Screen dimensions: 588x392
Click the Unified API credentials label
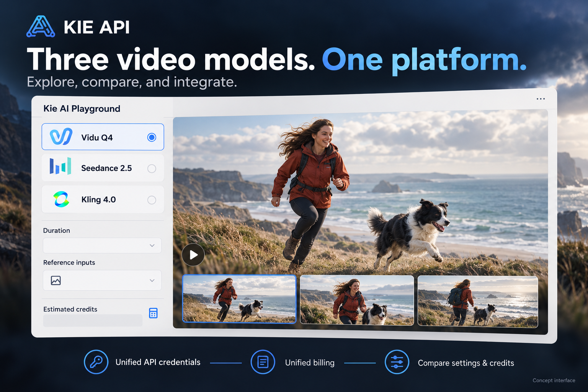[158, 362]
